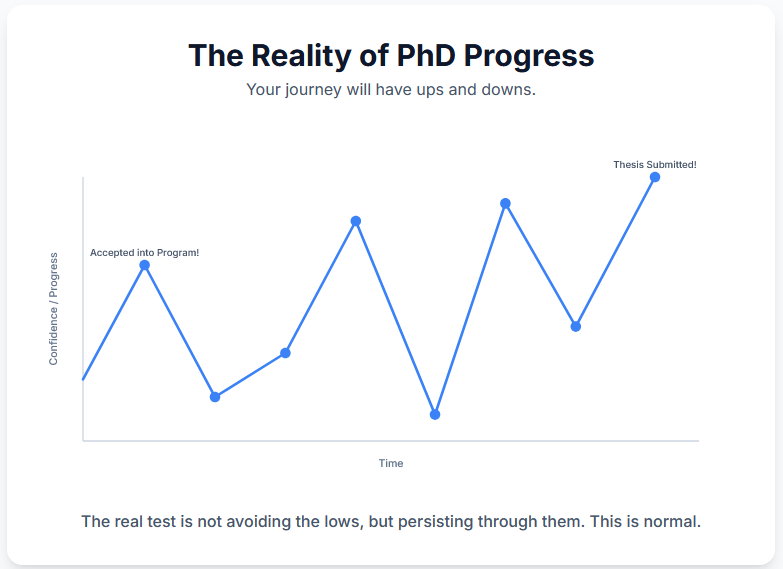Click the 'The Reality of PhD Progress' title
The image size is (783, 569).
391,55
